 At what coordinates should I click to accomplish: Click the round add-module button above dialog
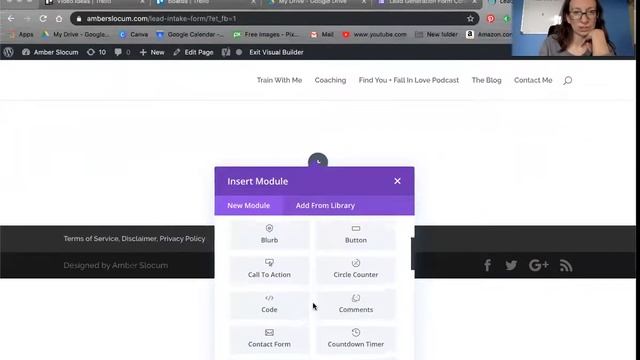pos(318,161)
